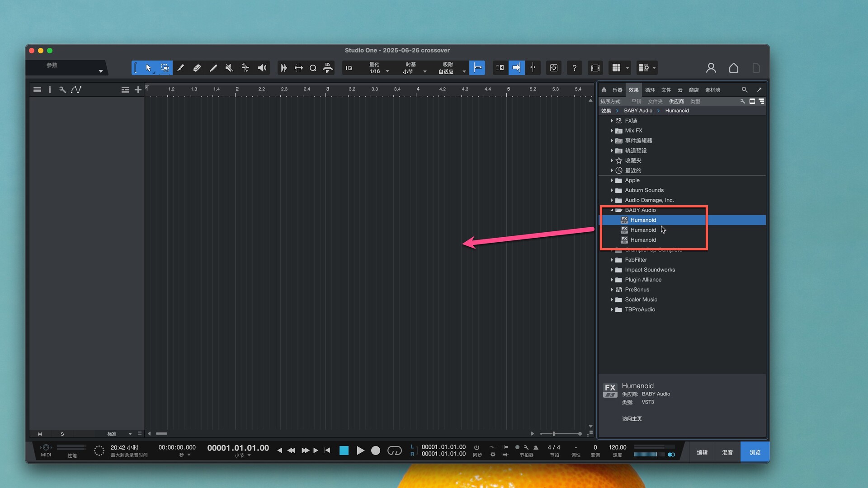This screenshot has width=868, height=488.
Task: Go to the Start page home icon
Action: point(734,68)
